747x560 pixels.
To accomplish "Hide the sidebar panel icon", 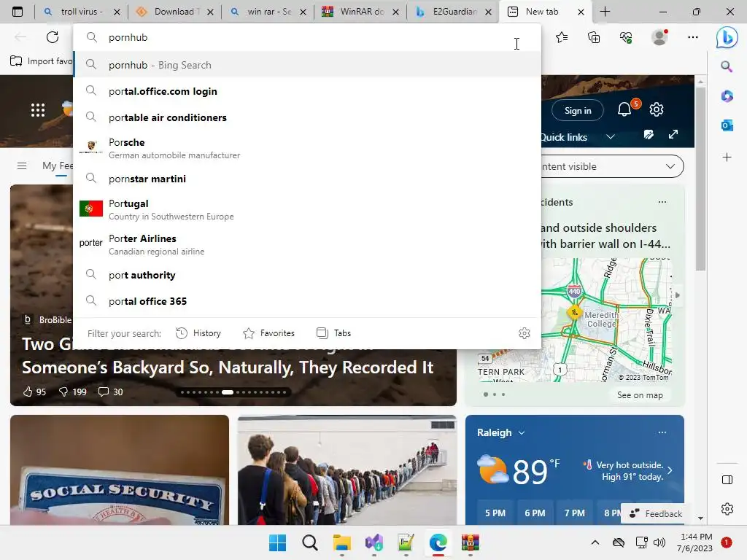I will (x=727, y=480).
